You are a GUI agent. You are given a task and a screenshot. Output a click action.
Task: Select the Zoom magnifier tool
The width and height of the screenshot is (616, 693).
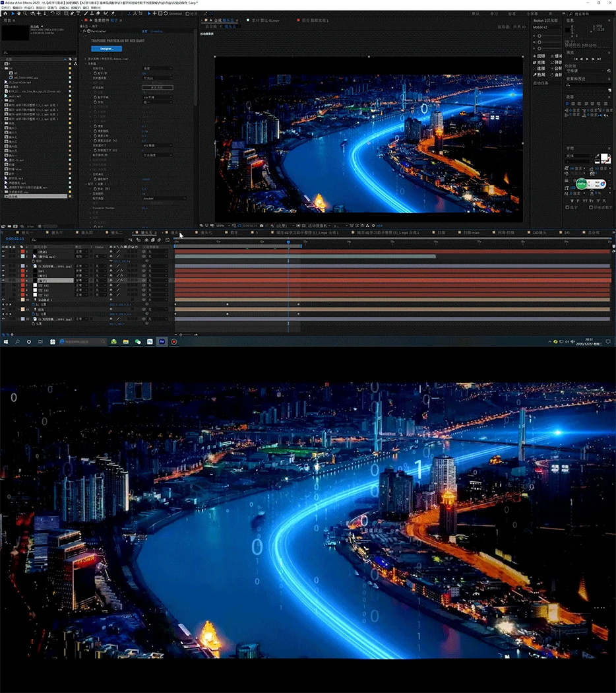tap(25, 14)
